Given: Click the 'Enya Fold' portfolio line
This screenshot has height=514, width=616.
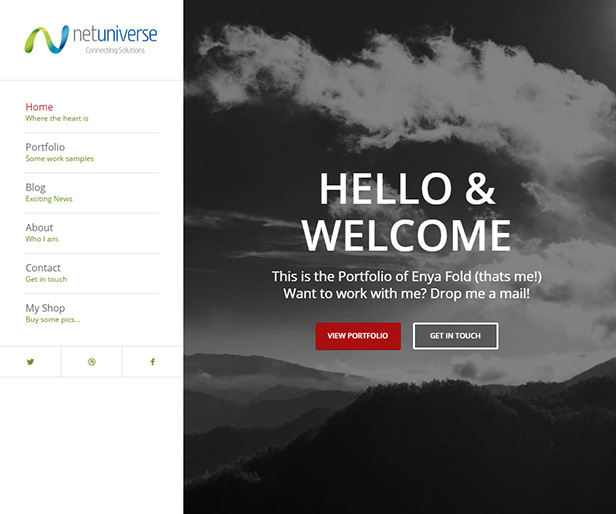Looking at the screenshot, I should tap(407, 276).
